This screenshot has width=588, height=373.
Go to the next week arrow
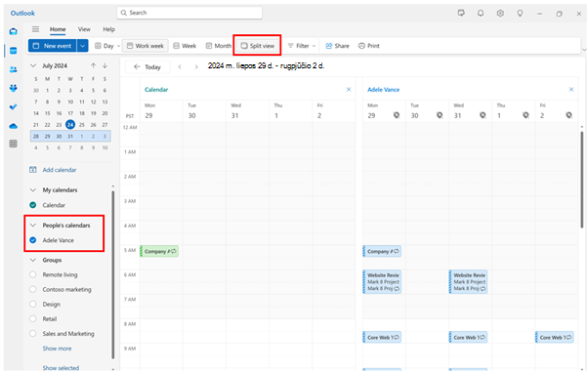(196, 67)
